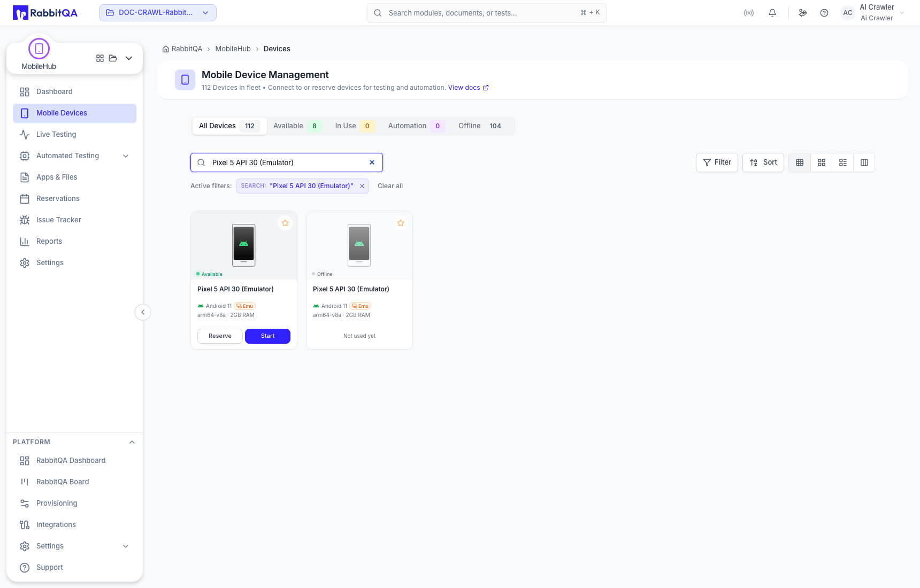This screenshot has height=588, width=920.
Task: Select the In Use tab
Action: 354,126
